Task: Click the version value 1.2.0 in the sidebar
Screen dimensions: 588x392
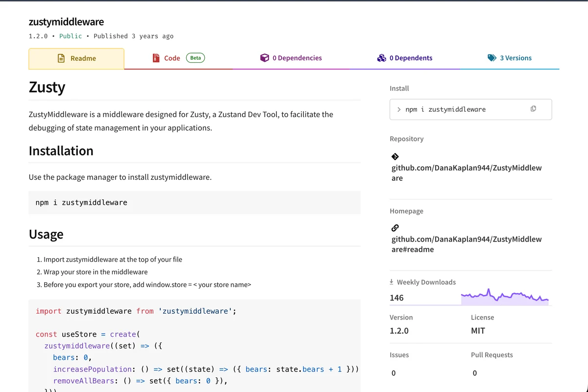Action: (399, 331)
